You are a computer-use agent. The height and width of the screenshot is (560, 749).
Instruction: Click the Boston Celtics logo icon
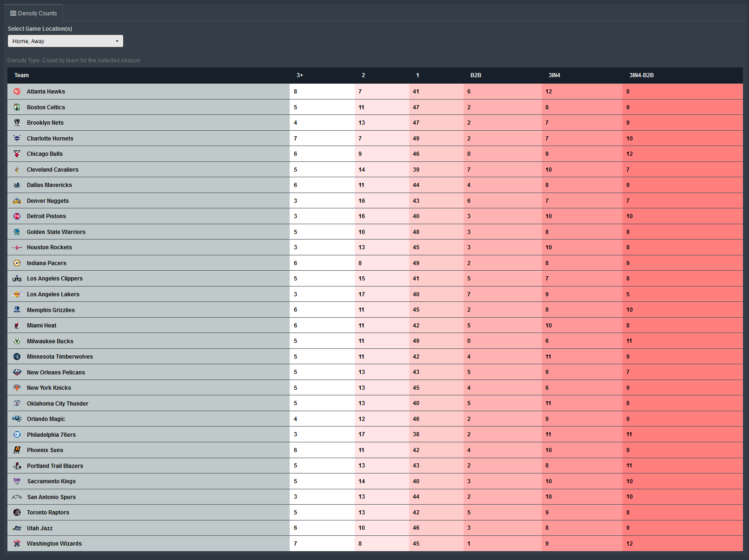[x=17, y=107]
